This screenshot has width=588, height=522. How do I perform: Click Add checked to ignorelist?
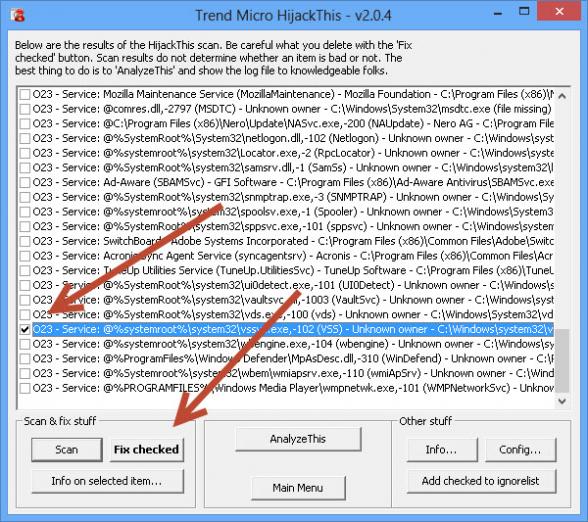[x=481, y=481]
